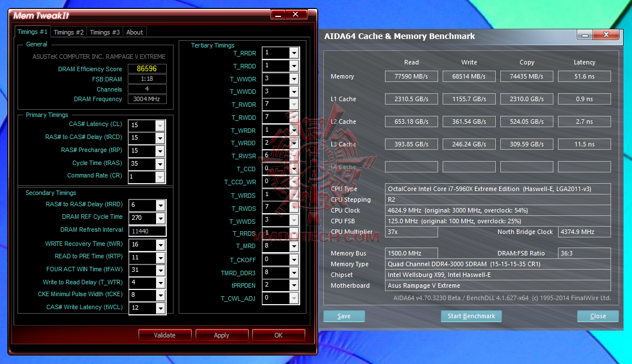
Task: Click the CPU Type field in AIDA64
Action: coord(498,189)
